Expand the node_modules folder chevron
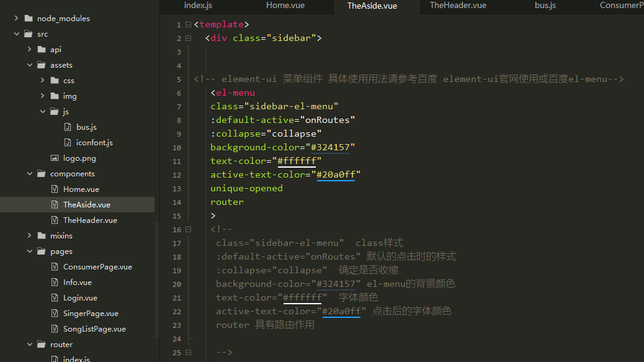This screenshot has height=362, width=644. click(x=16, y=18)
